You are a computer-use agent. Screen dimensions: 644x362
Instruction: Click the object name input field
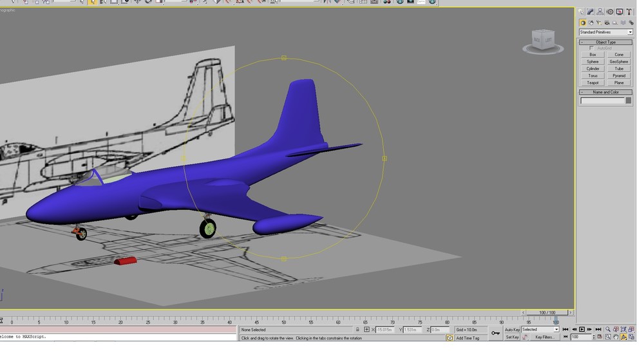click(602, 100)
